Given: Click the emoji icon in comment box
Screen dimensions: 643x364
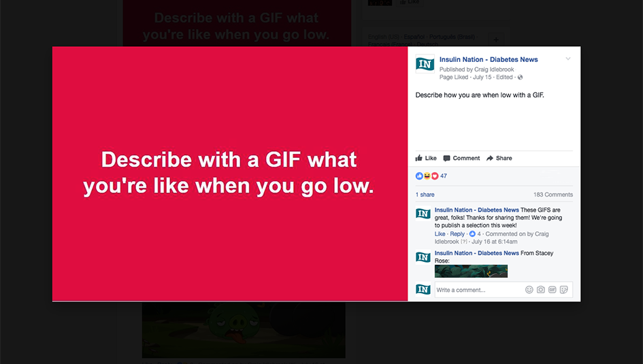Looking at the screenshot, I should [x=529, y=290].
